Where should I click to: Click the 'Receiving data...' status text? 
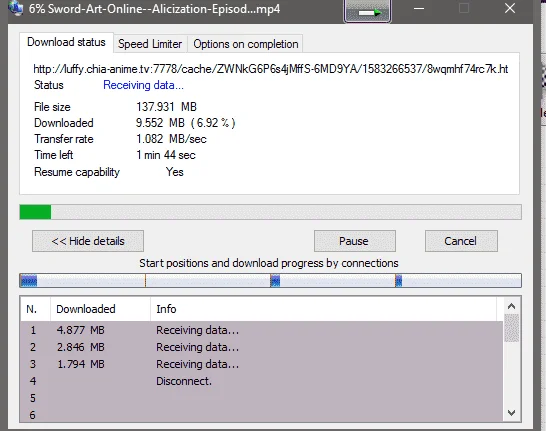pos(143,85)
